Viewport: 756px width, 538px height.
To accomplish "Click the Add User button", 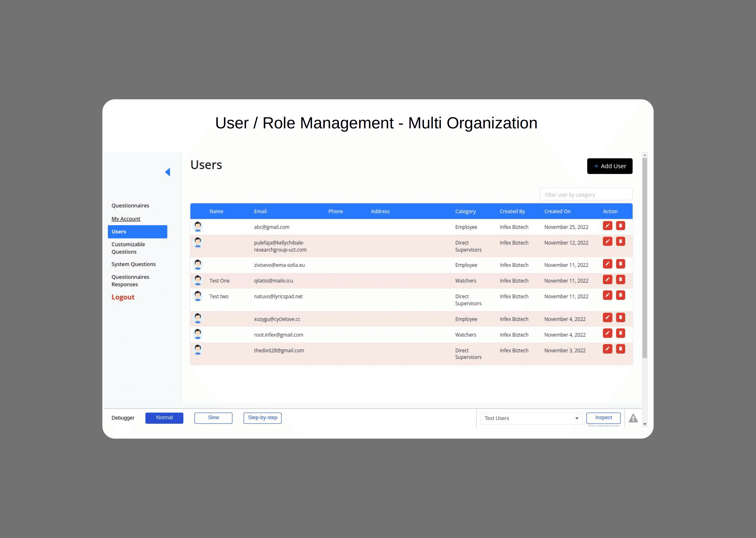I will point(610,166).
